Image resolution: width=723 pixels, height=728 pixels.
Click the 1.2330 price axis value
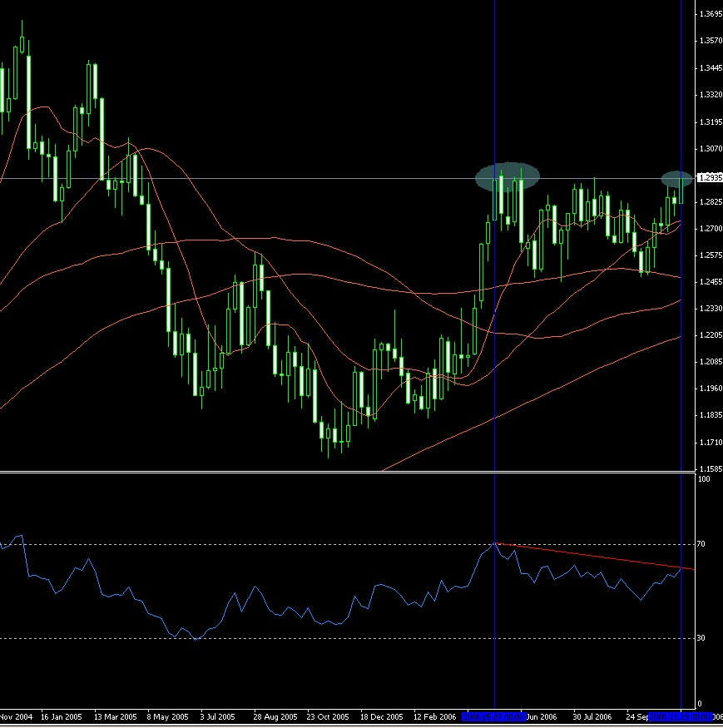711,309
